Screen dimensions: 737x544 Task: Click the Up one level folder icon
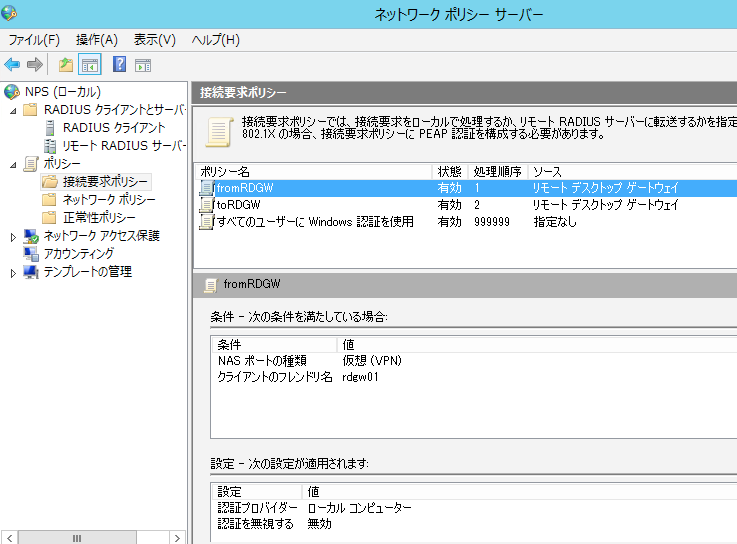coord(66,64)
